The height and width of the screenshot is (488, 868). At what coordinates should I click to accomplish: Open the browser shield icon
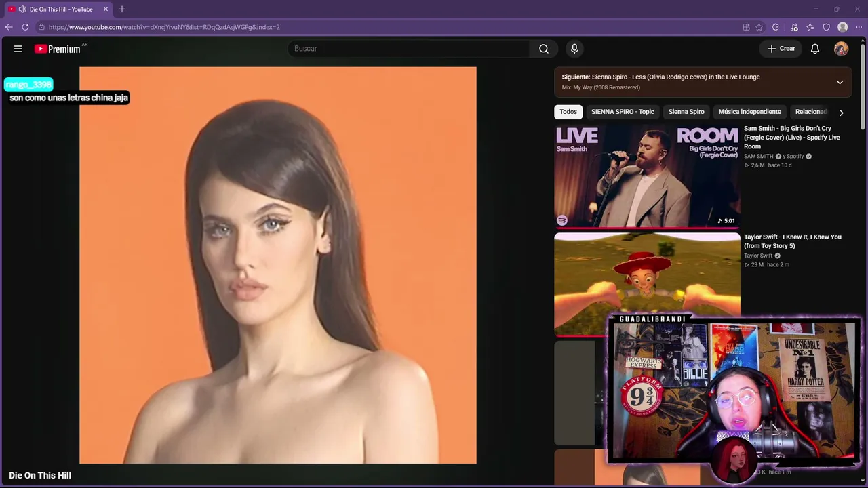[826, 27]
